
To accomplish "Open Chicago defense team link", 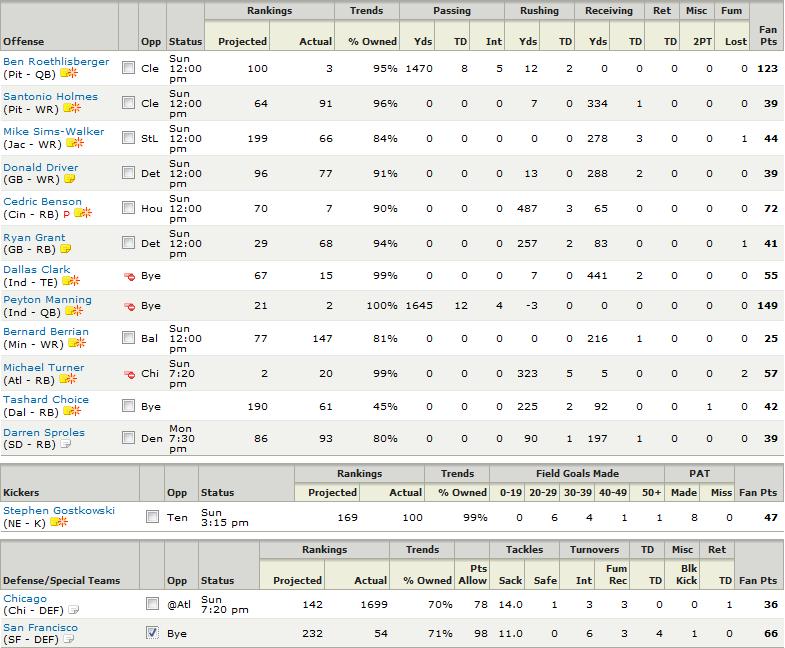I will coord(25,599).
